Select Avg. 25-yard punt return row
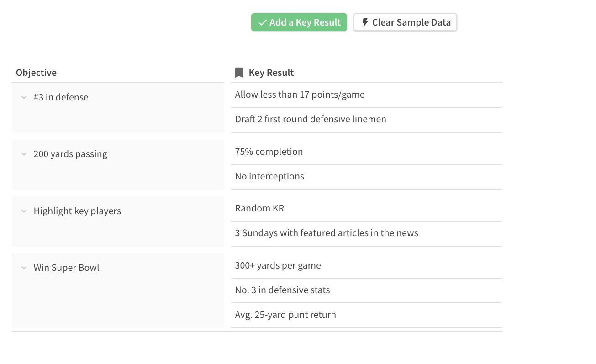The height and width of the screenshot is (364, 596). pos(285,315)
